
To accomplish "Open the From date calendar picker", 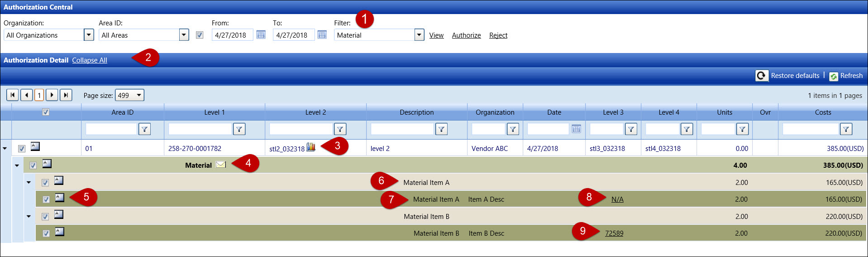I will click(261, 35).
